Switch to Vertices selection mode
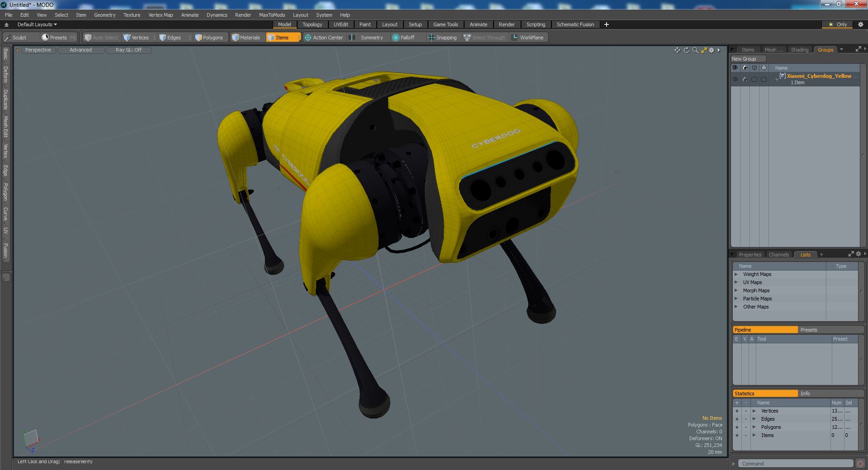Screen dimensions: 868x470 coord(139,38)
